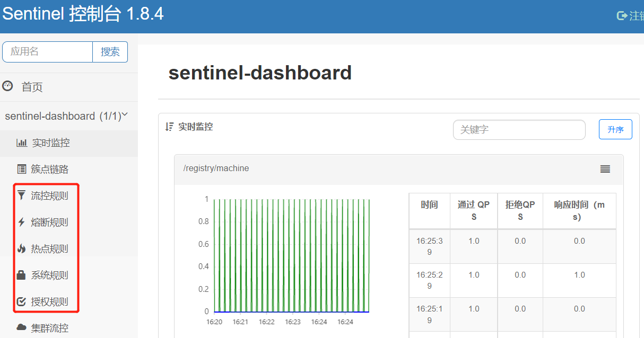Click the lock icon for 系统规则
This screenshot has height=338, width=644.
pyautogui.click(x=22, y=275)
